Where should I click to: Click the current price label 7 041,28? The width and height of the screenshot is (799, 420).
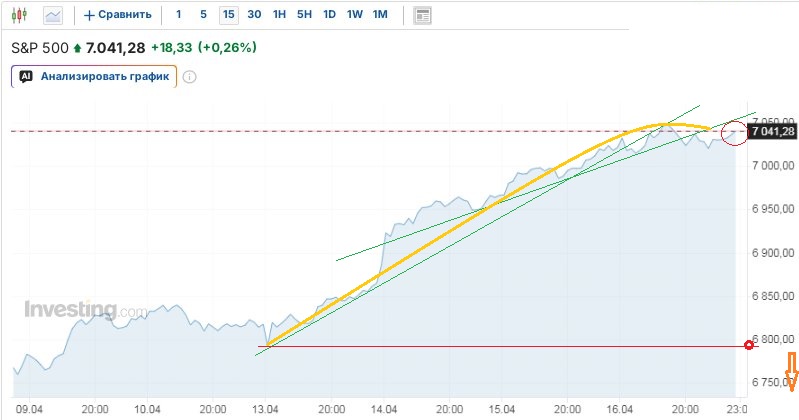tap(772, 132)
